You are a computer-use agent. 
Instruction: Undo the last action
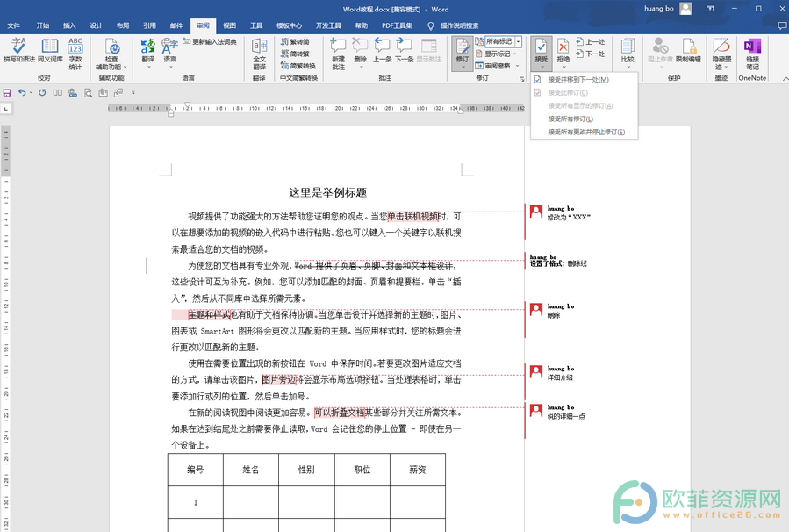pyautogui.click(x=22, y=92)
